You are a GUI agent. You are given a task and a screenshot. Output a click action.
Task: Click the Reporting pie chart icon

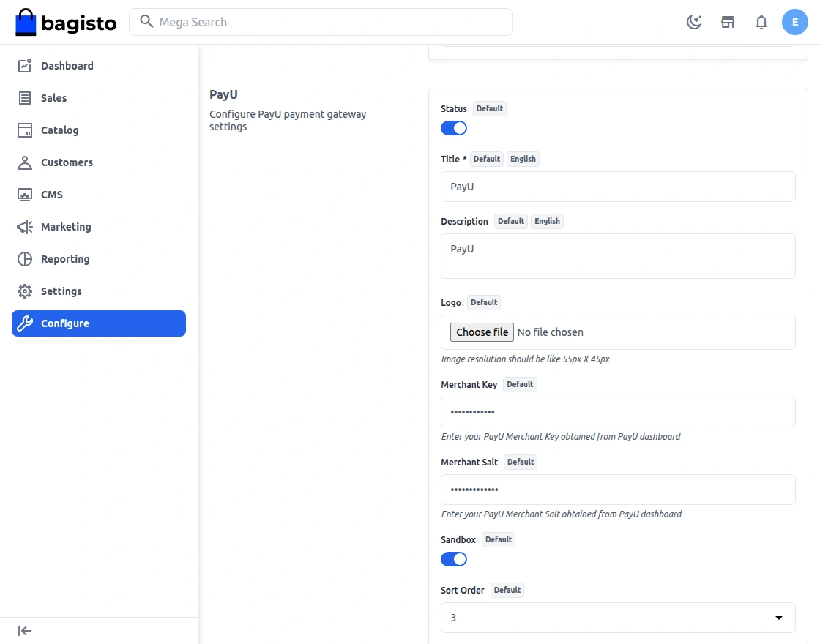[x=25, y=259]
